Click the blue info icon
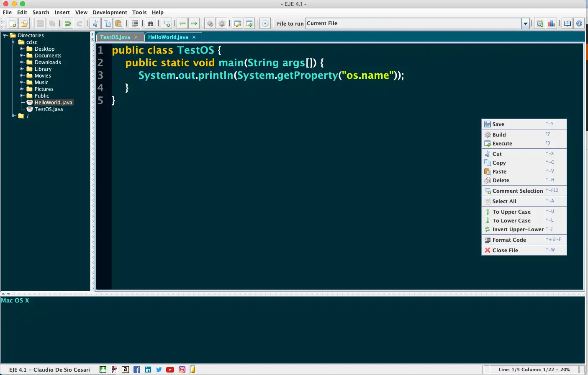 pyautogui.click(x=579, y=24)
